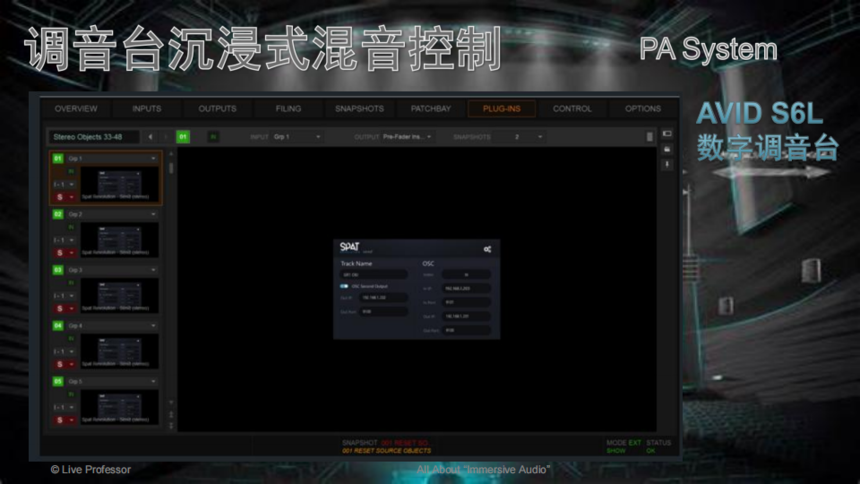Toggle the green IN button on Grp 1
This screenshot has width=860, height=484.
point(71,171)
